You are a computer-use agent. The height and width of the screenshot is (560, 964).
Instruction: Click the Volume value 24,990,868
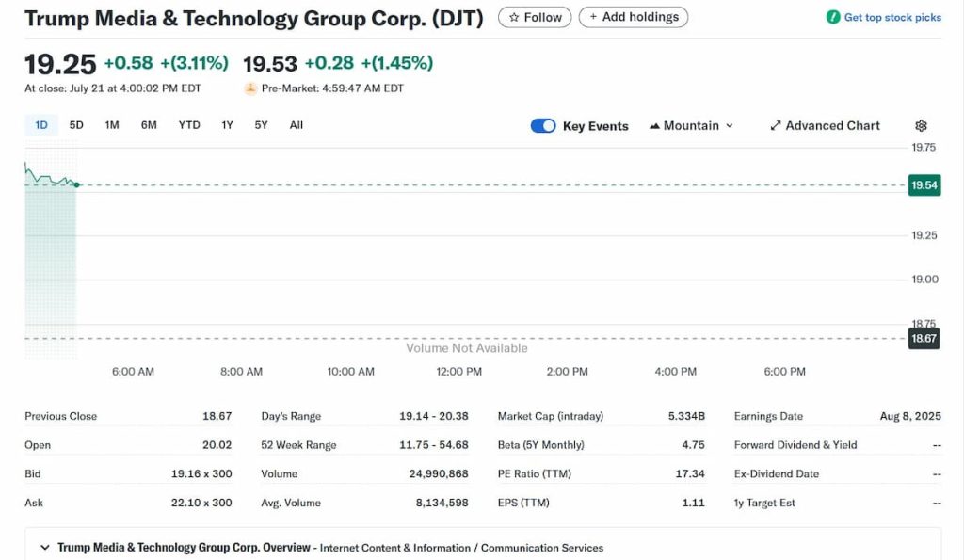click(x=439, y=474)
